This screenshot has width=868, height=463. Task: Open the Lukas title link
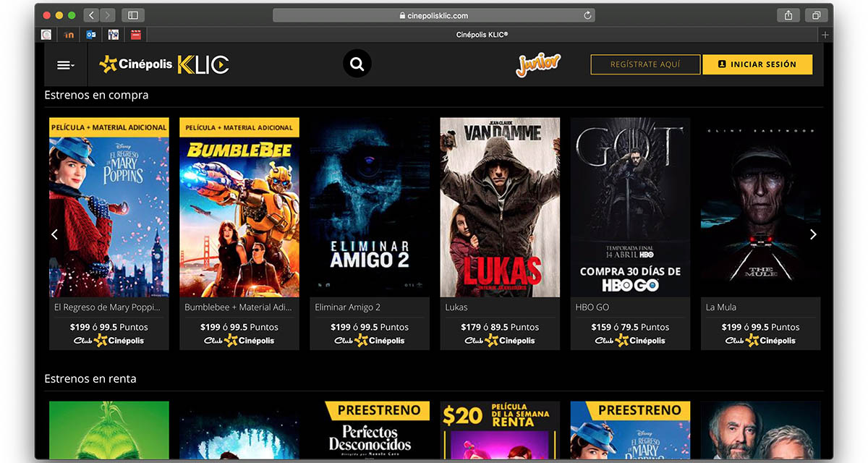click(456, 307)
